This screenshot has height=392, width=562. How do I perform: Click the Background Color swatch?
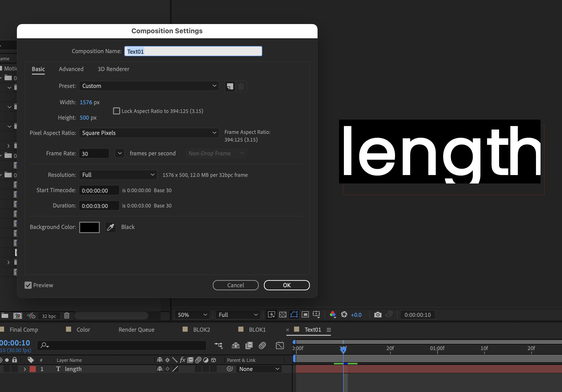tap(89, 227)
